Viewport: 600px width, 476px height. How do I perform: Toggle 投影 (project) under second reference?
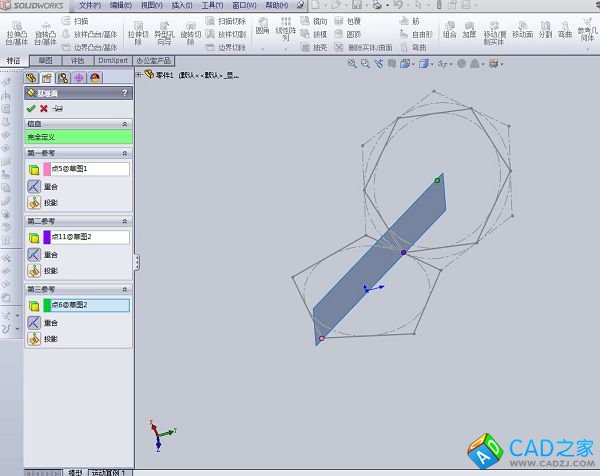click(33, 270)
